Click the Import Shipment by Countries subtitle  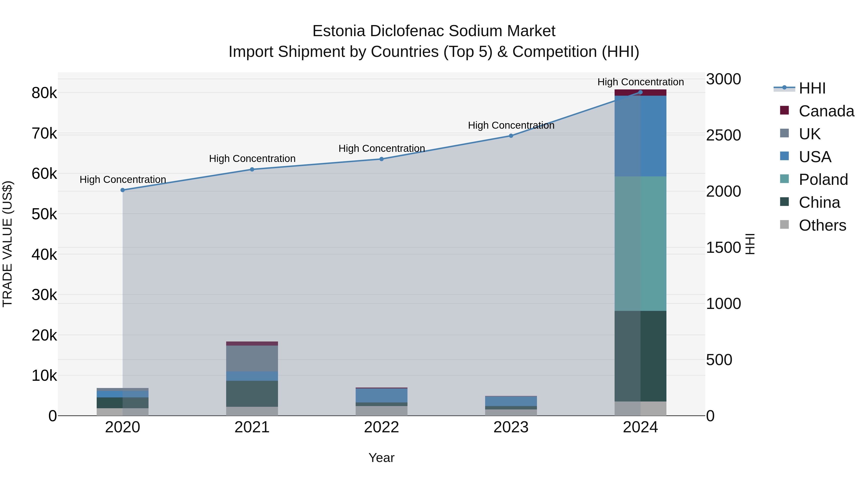click(434, 52)
